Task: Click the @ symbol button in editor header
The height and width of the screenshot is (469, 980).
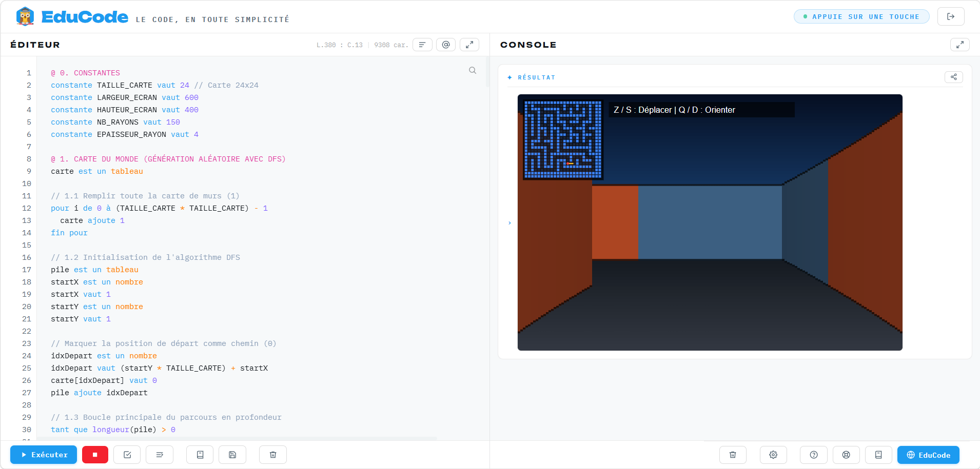Action: point(446,45)
